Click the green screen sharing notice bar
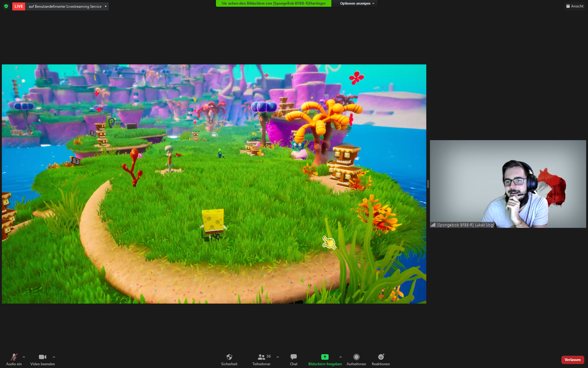Screen dimensions: 588x368 pyautogui.click(x=273, y=3)
